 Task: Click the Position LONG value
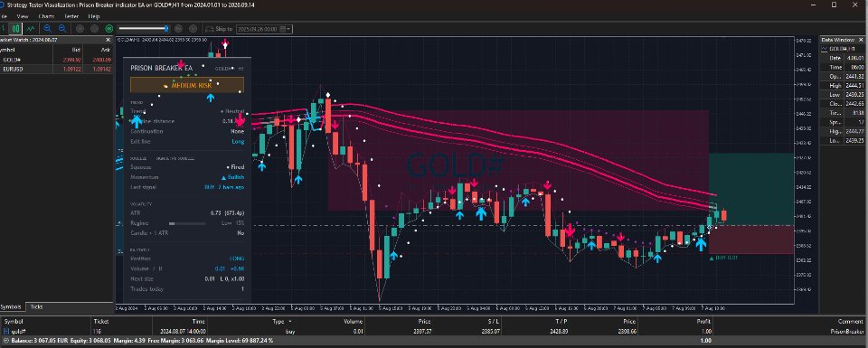point(237,259)
